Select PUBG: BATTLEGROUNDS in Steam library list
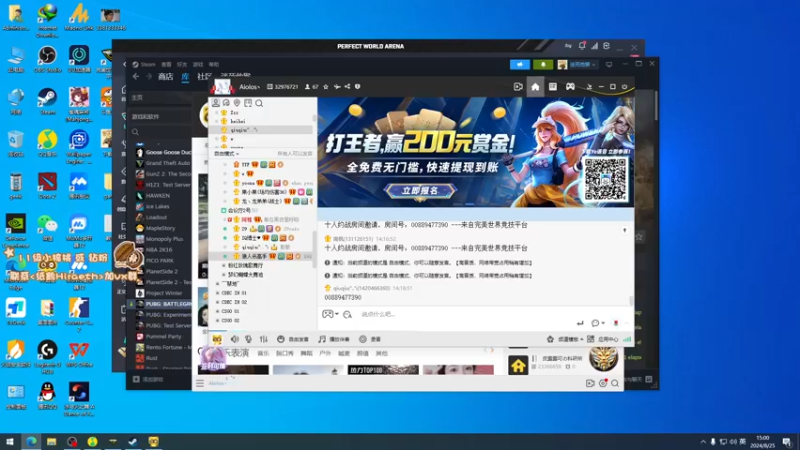 (163, 304)
